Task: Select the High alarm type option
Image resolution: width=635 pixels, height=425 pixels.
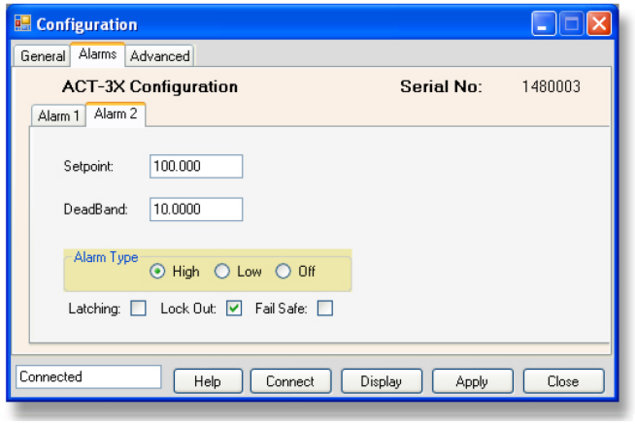Action: (x=158, y=272)
